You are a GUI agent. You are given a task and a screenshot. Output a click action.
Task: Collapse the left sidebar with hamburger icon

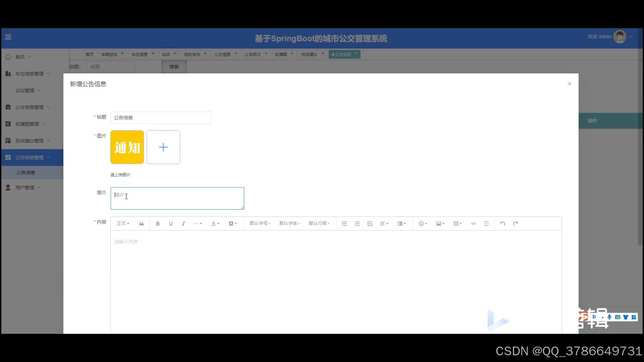click(8, 37)
